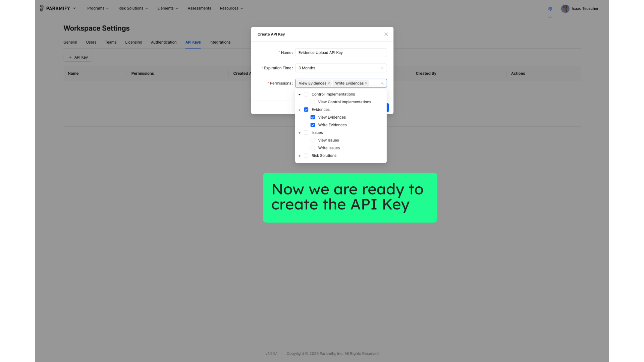
Task: Open the Resources menu
Action: click(x=231, y=8)
